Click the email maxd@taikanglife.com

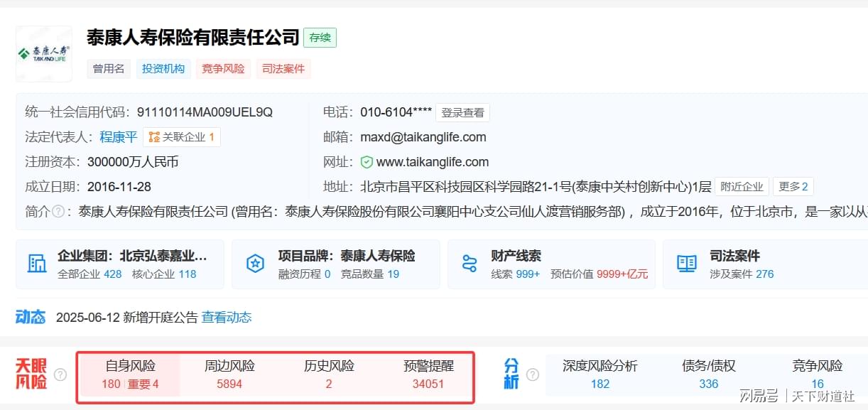point(423,137)
